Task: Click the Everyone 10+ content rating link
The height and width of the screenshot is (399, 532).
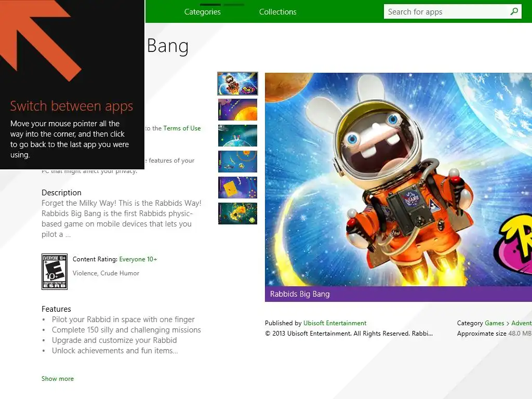Action: [x=138, y=259]
